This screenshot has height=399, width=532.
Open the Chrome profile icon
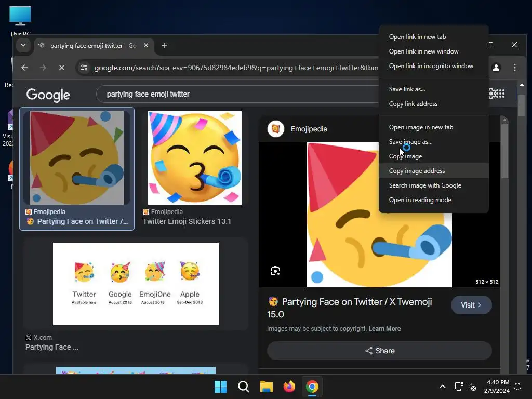(x=496, y=68)
